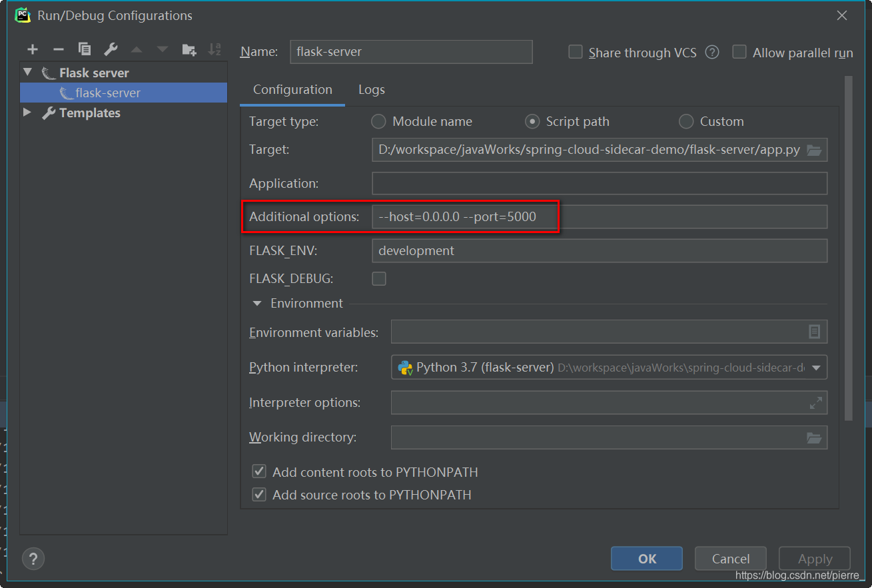Close the Run/Debug Configurations dialog

pyautogui.click(x=842, y=15)
